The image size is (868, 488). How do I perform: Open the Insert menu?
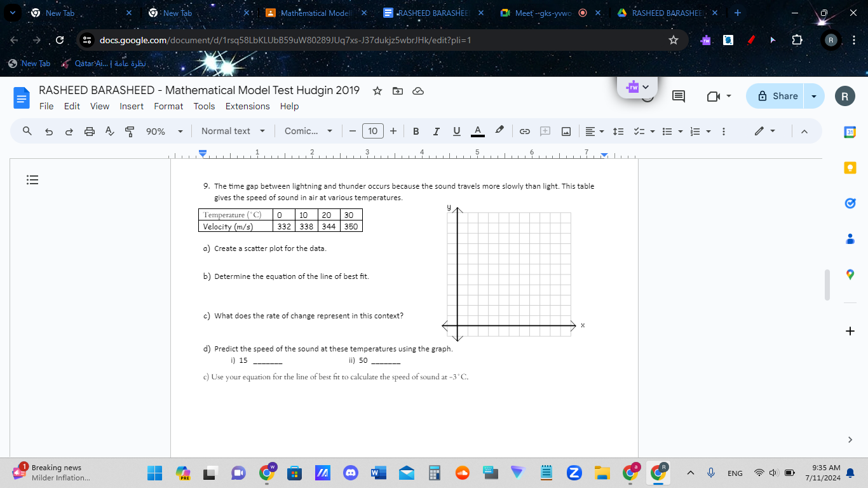click(132, 106)
